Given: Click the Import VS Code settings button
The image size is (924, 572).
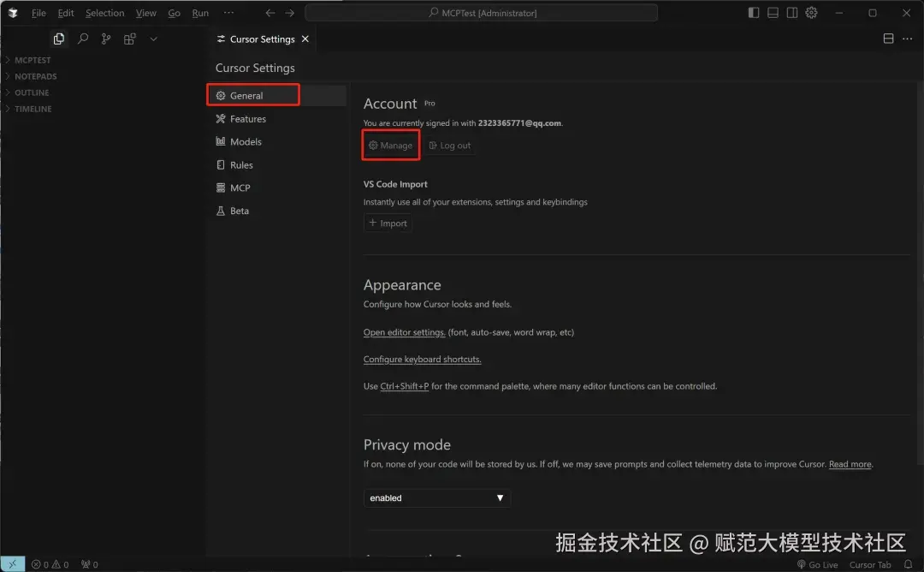Looking at the screenshot, I should pyautogui.click(x=388, y=223).
